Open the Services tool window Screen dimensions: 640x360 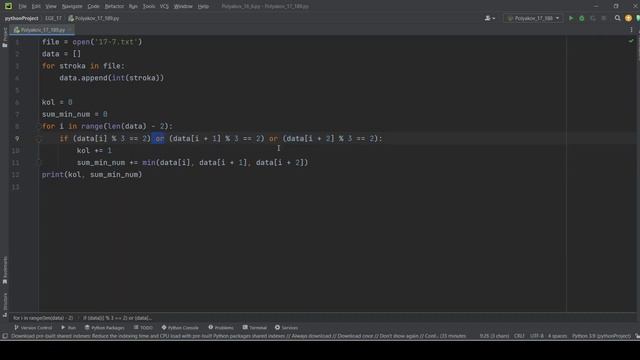[x=287, y=328]
